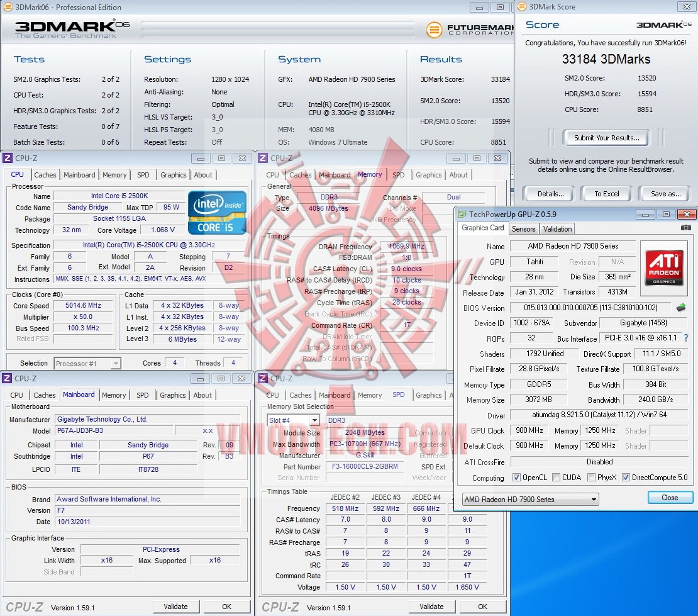Click the BIOS Version field in GPU-Z
Viewport: 698px width, 616px height.
pyautogui.click(x=590, y=308)
